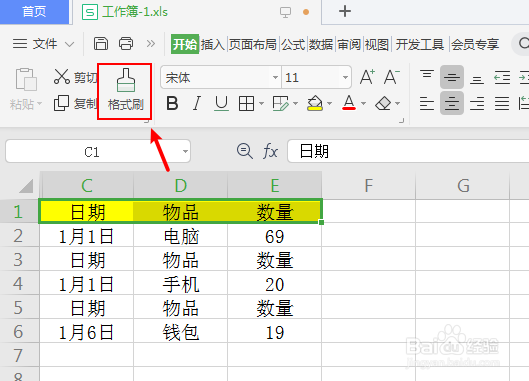Viewport: 529px width, 381px height.
Task: Decrease font size with A- icon
Action: [391, 77]
